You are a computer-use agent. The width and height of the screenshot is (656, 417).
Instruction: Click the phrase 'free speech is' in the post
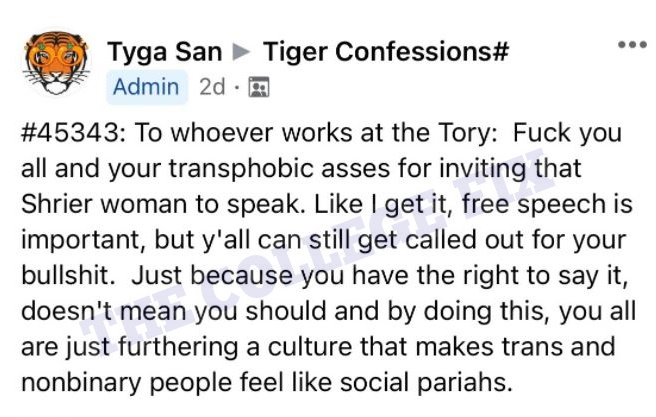click(547, 205)
